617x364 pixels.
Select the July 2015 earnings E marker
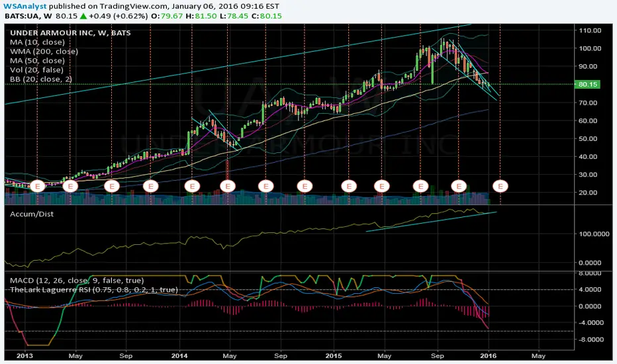pyautogui.click(x=420, y=186)
